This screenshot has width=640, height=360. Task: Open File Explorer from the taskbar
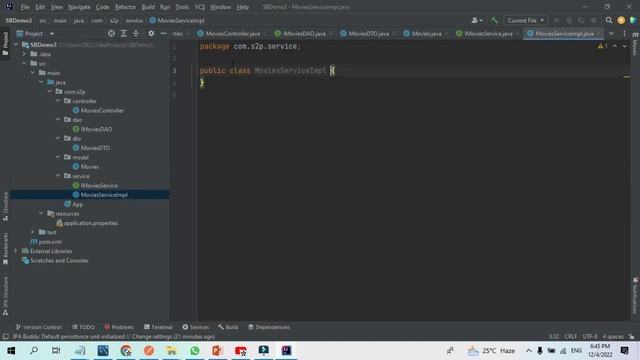pos(171,351)
